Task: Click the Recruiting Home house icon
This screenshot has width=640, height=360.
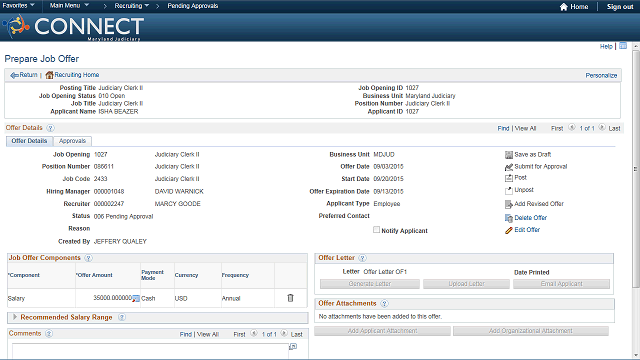Action: click(x=49, y=75)
